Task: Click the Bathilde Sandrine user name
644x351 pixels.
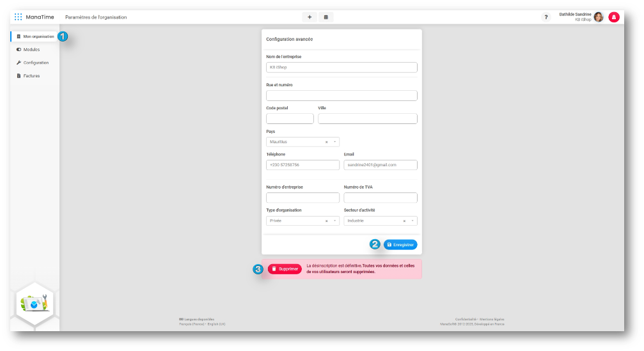Action: 575,14
